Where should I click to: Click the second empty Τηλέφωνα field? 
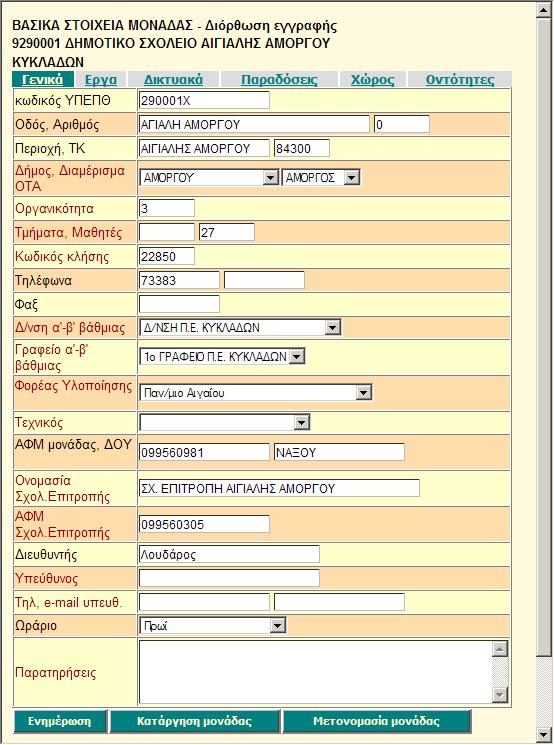(x=264, y=280)
